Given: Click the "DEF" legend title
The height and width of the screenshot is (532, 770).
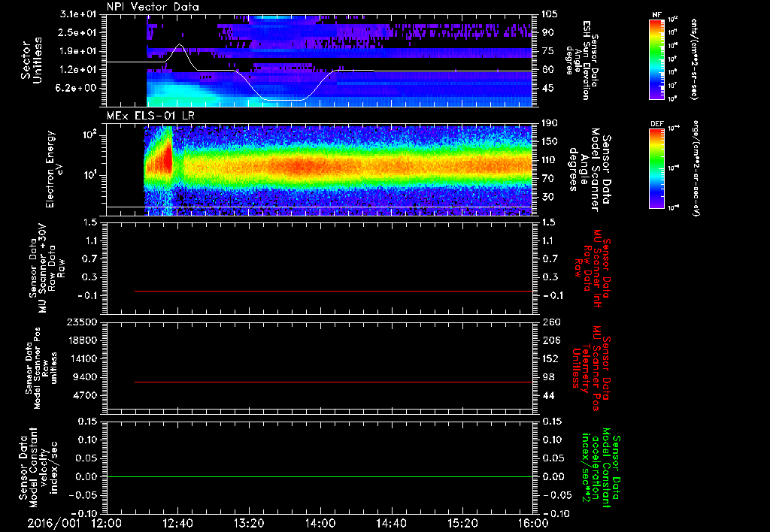Looking at the screenshot, I should coord(656,124).
